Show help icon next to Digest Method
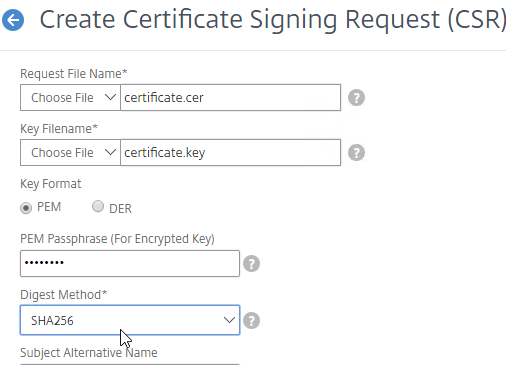Viewport: 506px width, 365px height. (x=251, y=320)
